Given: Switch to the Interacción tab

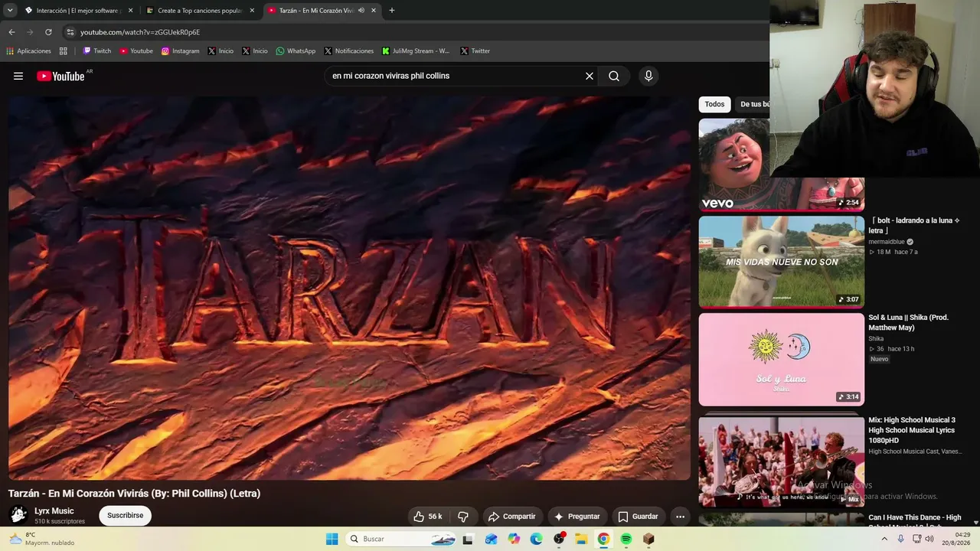Looking at the screenshot, I should point(78,11).
